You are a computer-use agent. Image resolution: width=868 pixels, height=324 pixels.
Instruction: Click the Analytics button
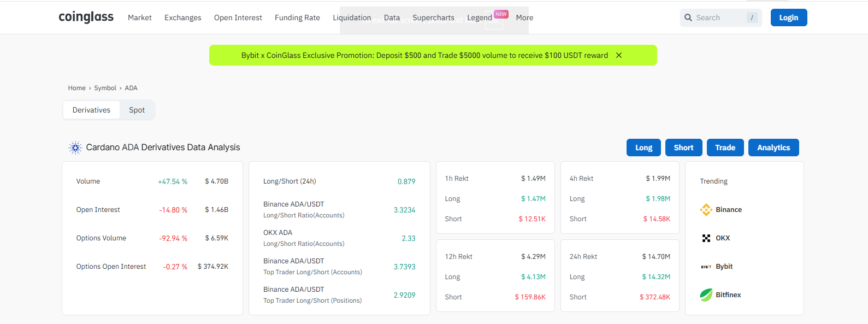(x=773, y=148)
